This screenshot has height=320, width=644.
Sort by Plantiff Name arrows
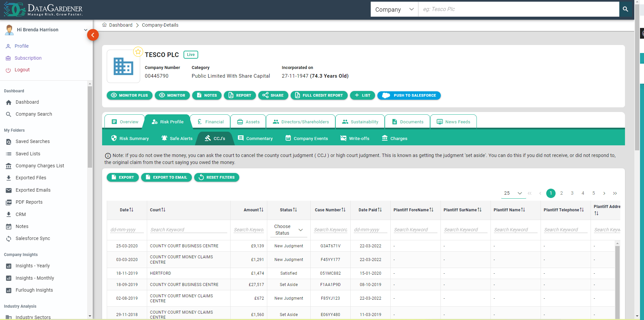point(523,210)
